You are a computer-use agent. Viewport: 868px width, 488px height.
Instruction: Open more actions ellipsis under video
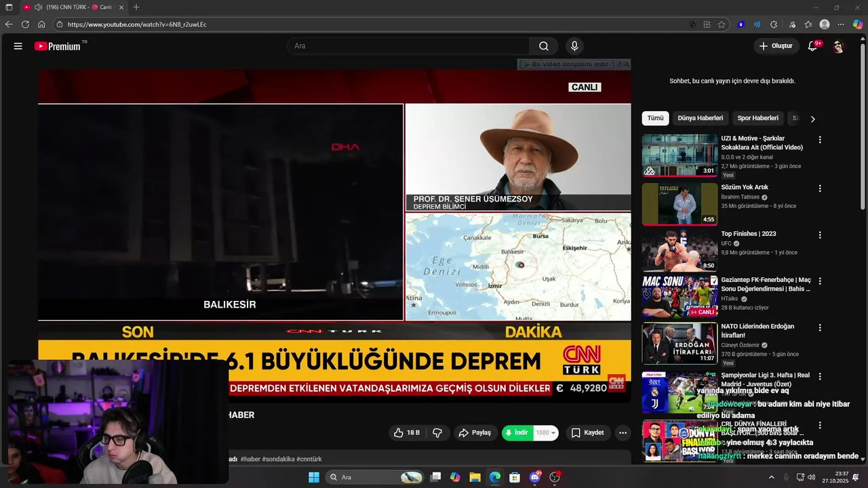(x=623, y=432)
